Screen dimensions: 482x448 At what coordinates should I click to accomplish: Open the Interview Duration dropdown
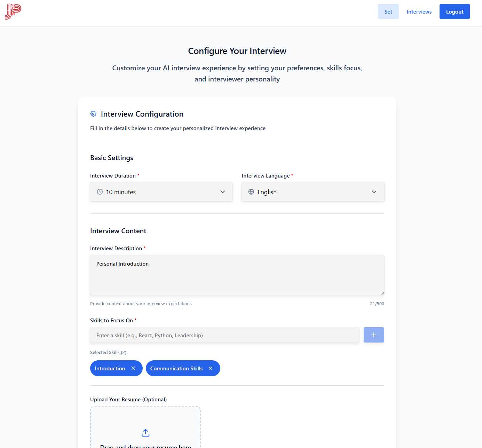pos(161,192)
